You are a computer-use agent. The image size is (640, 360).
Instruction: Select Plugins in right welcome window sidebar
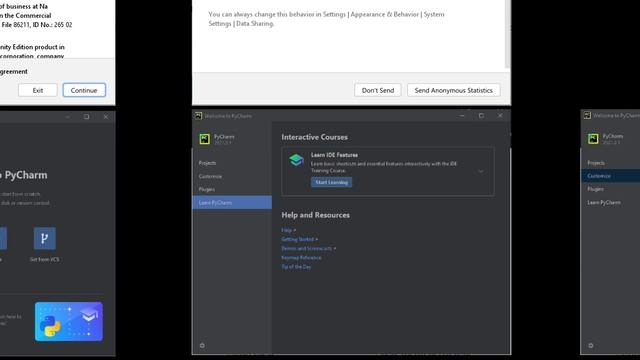pyautogui.click(x=611, y=189)
